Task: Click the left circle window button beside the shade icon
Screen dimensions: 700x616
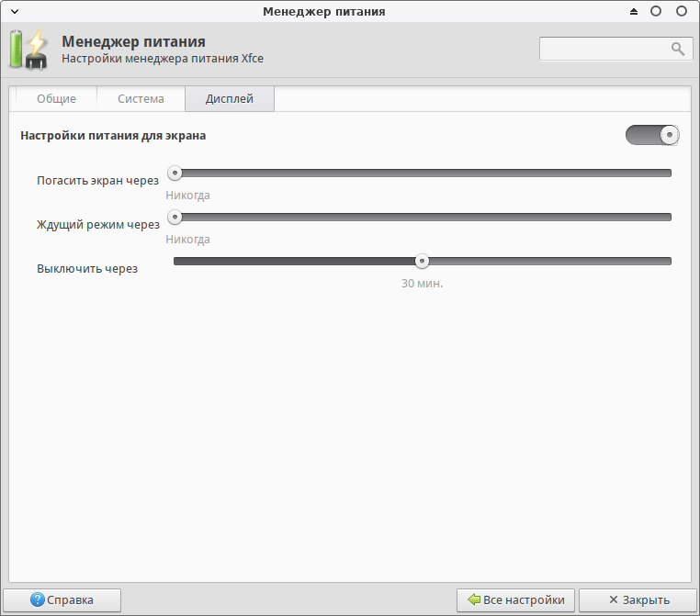Action: (656, 11)
